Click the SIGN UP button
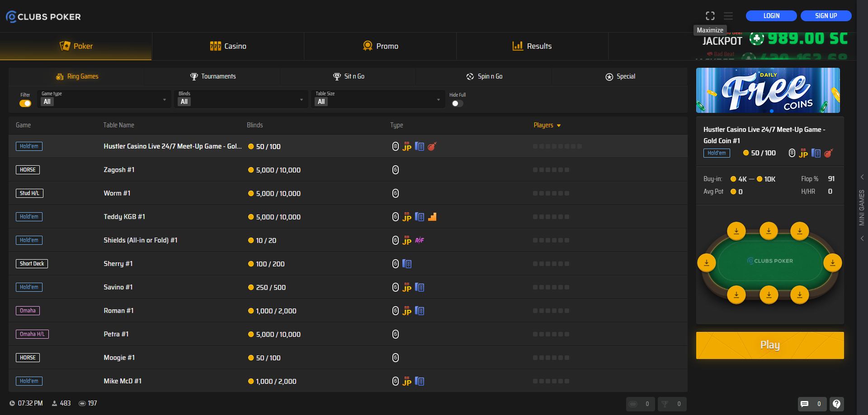Viewport: 868px width, 415px height. [826, 16]
